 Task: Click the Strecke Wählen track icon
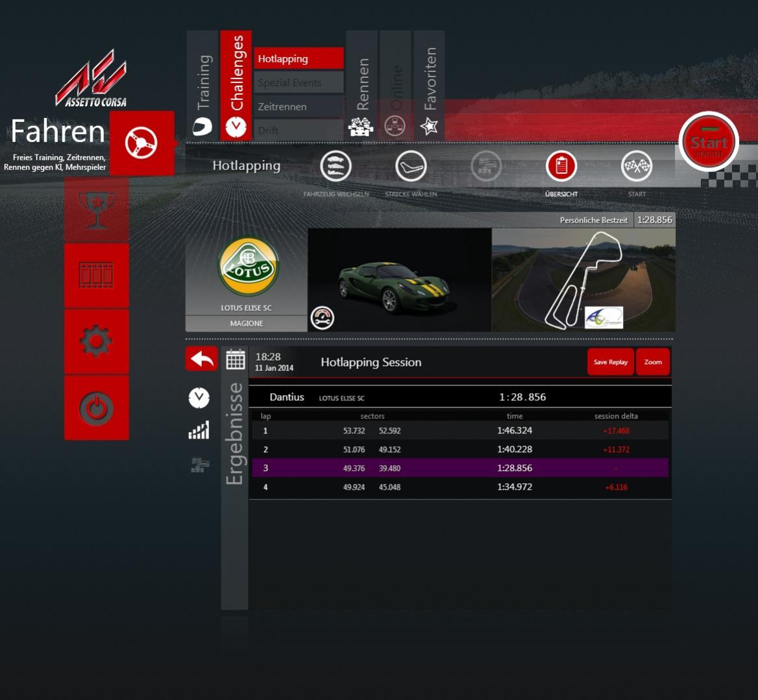(x=411, y=166)
